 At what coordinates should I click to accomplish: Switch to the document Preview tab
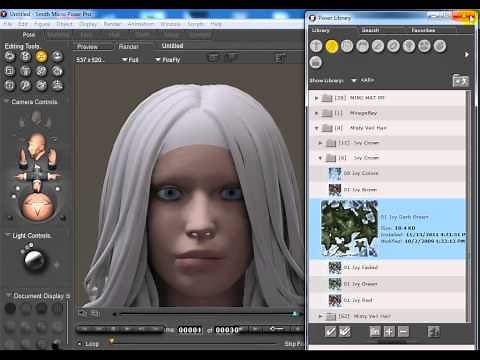coord(88,47)
